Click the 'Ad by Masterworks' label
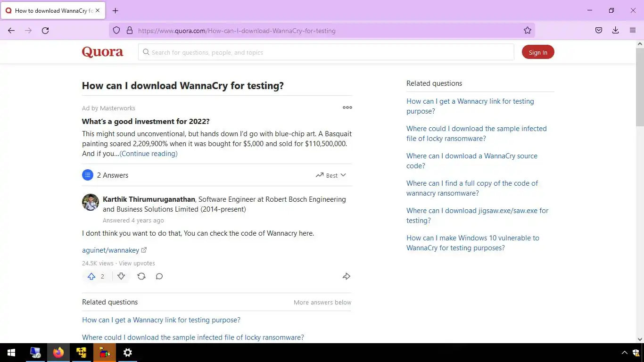The image size is (644, 362). 108,108
